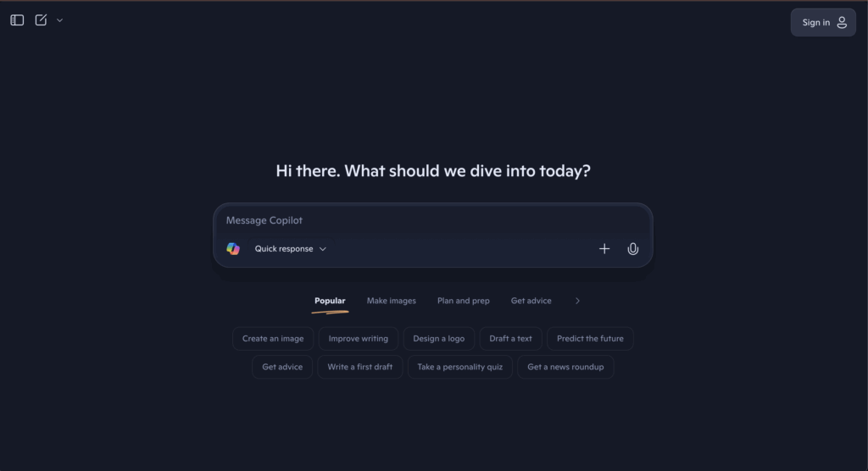Viewport: 868px width, 471px height.
Task: Click the profile avatar icon
Action: (842, 23)
